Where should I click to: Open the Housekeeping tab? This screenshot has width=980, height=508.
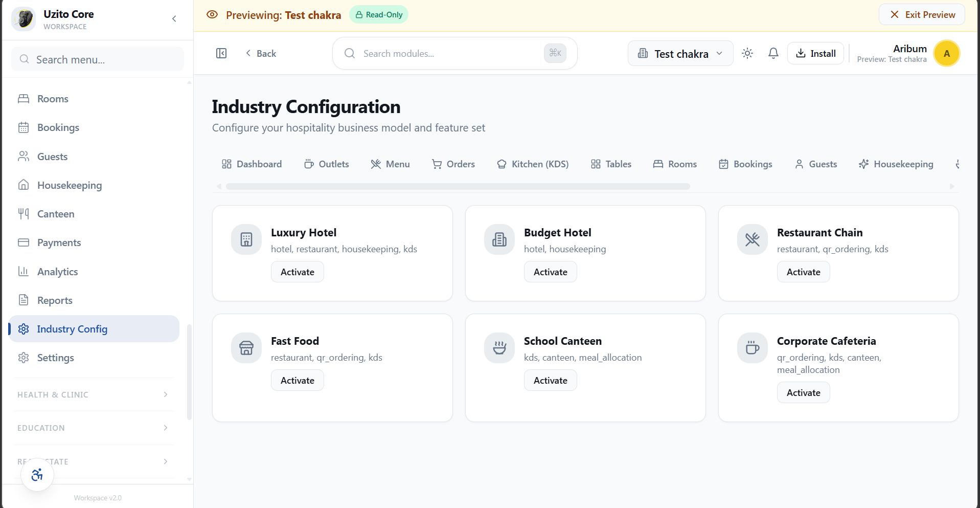click(x=896, y=164)
